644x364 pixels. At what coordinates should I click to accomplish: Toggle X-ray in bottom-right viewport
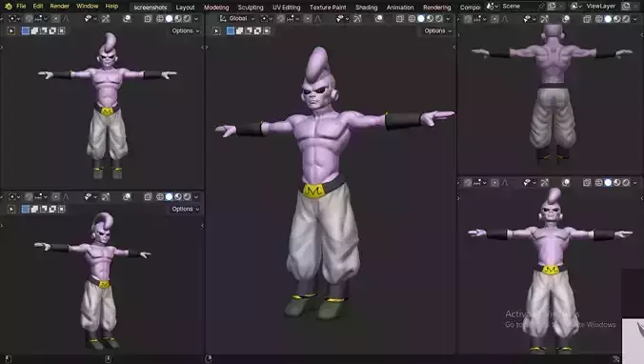[587, 182]
